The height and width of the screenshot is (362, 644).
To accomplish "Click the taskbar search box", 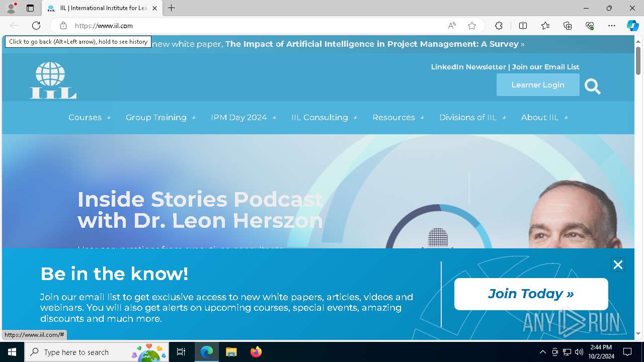I will pyautogui.click(x=97, y=352).
